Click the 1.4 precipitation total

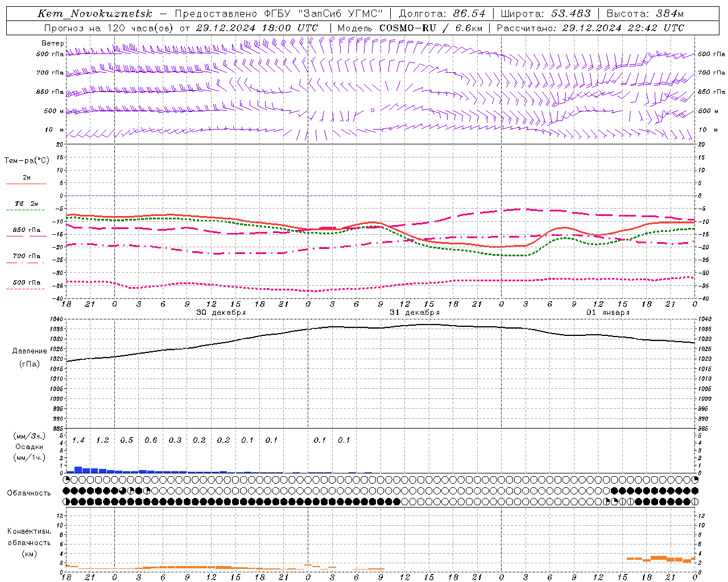pos(78,440)
